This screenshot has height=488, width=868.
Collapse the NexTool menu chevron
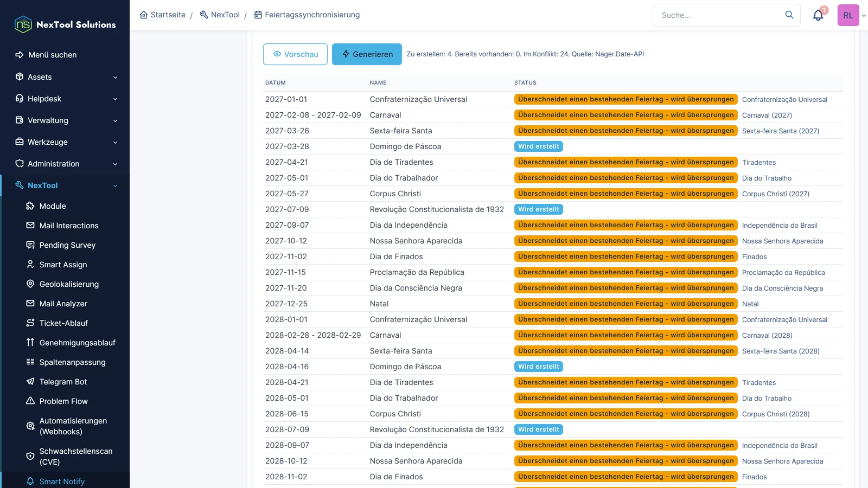click(x=115, y=186)
